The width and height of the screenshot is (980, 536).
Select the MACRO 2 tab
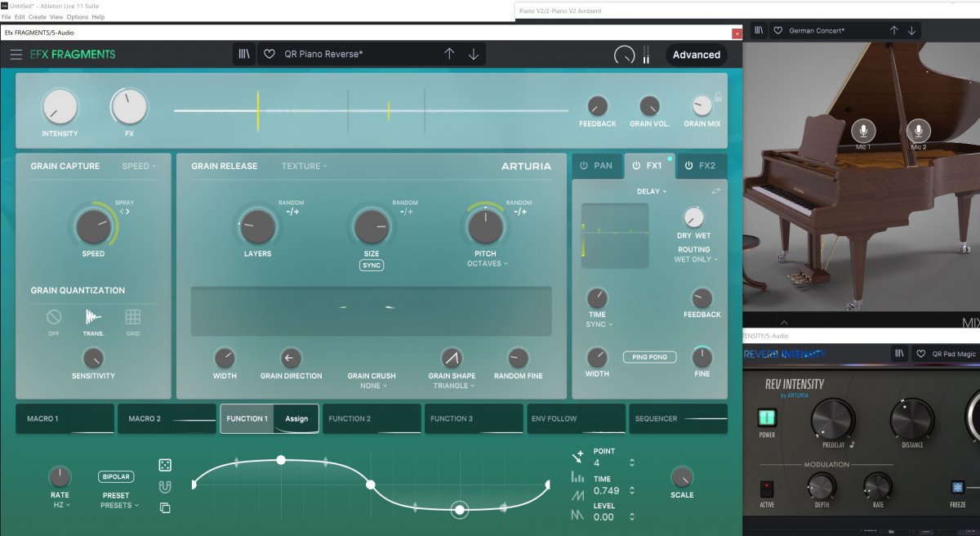point(167,418)
